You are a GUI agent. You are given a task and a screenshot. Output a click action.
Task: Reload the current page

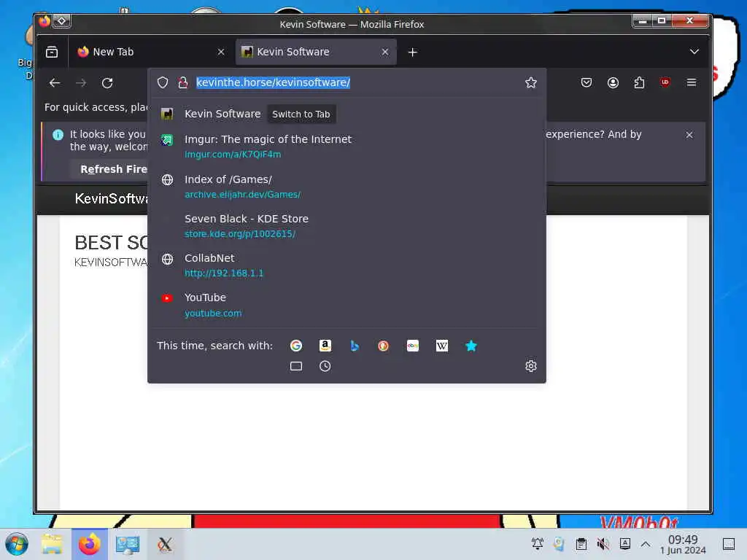point(107,83)
